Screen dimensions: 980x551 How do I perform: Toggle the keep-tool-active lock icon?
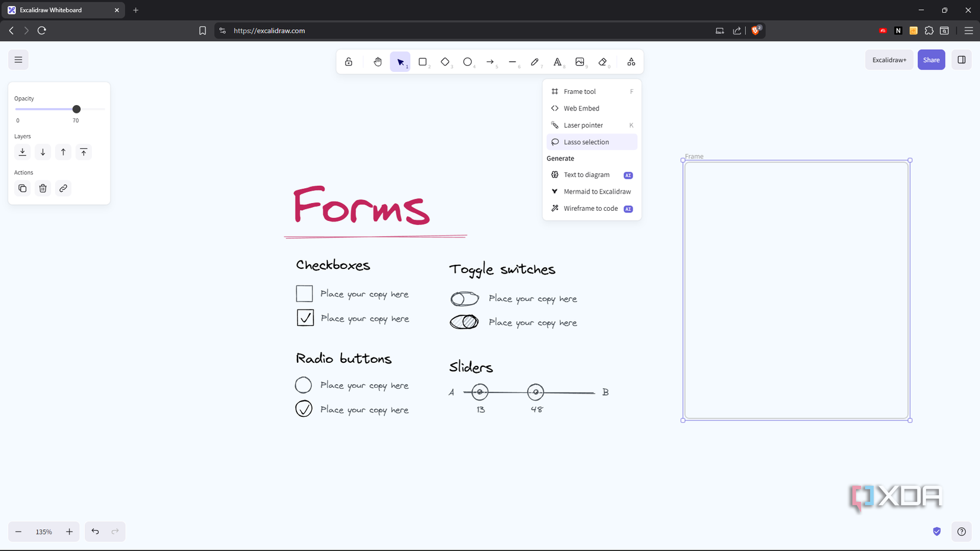pos(349,62)
